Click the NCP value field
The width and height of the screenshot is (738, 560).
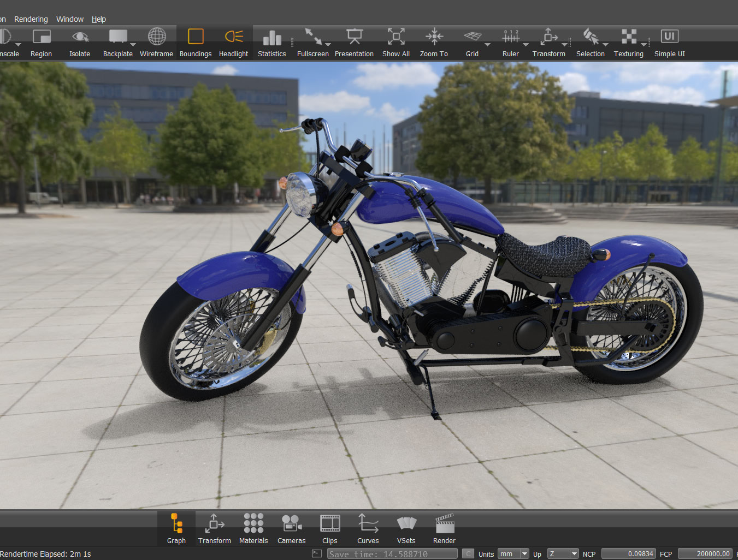[x=628, y=554]
